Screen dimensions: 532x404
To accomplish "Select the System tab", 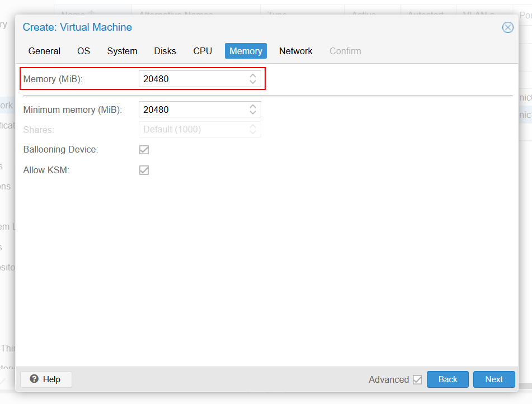I will 122,51.
